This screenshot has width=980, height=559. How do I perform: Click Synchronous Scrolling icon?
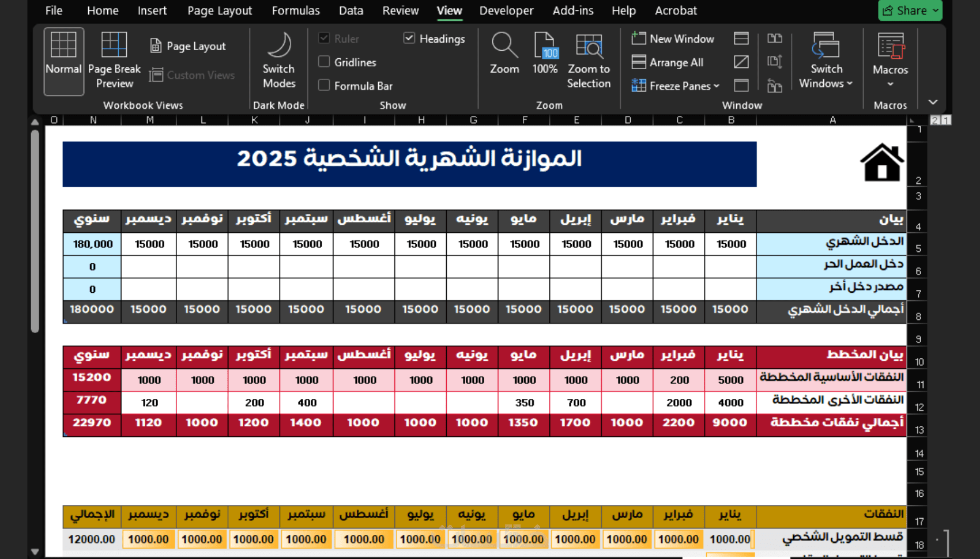click(775, 62)
